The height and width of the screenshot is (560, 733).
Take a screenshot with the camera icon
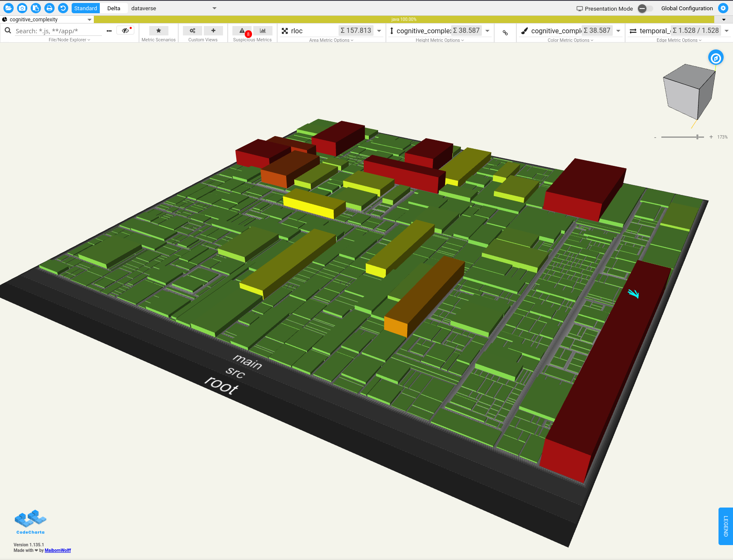click(22, 8)
